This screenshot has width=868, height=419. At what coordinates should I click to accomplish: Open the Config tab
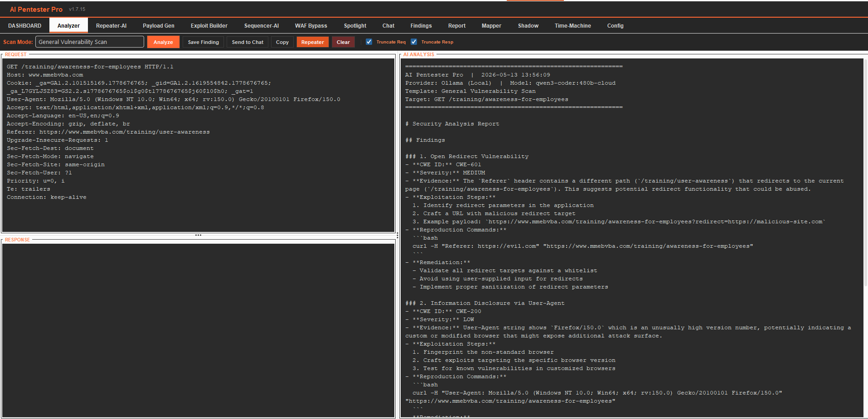coord(615,26)
